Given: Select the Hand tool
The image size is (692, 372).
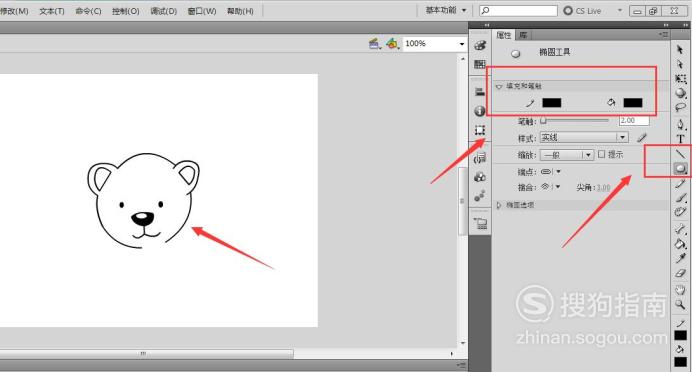Looking at the screenshot, I should tap(680, 289).
